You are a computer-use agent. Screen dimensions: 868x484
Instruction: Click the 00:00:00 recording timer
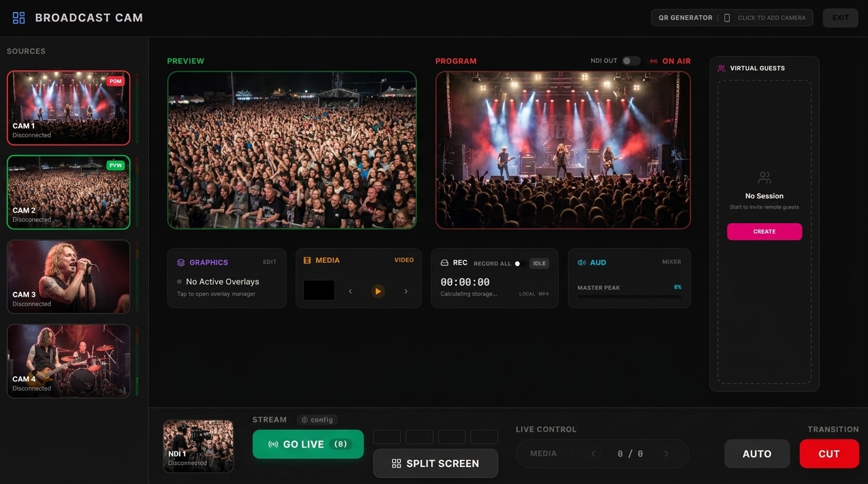[x=465, y=282]
